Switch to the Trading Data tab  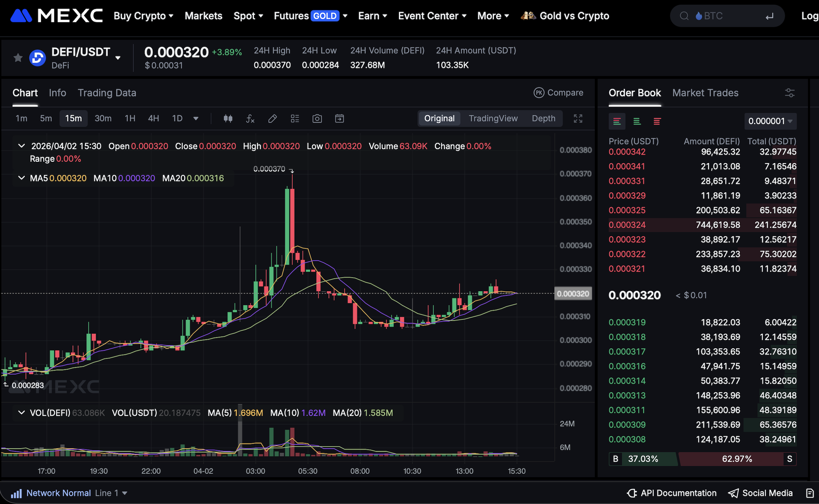[x=107, y=93]
